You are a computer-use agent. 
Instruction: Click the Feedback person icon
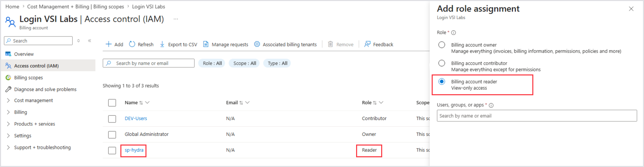pyautogui.click(x=367, y=44)
